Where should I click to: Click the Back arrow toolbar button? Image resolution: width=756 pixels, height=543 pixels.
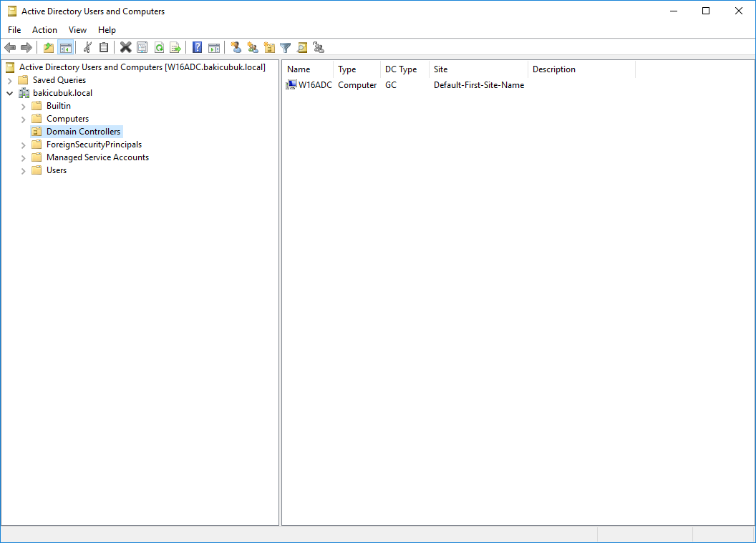pyautogui.click(x=10, y=47)
